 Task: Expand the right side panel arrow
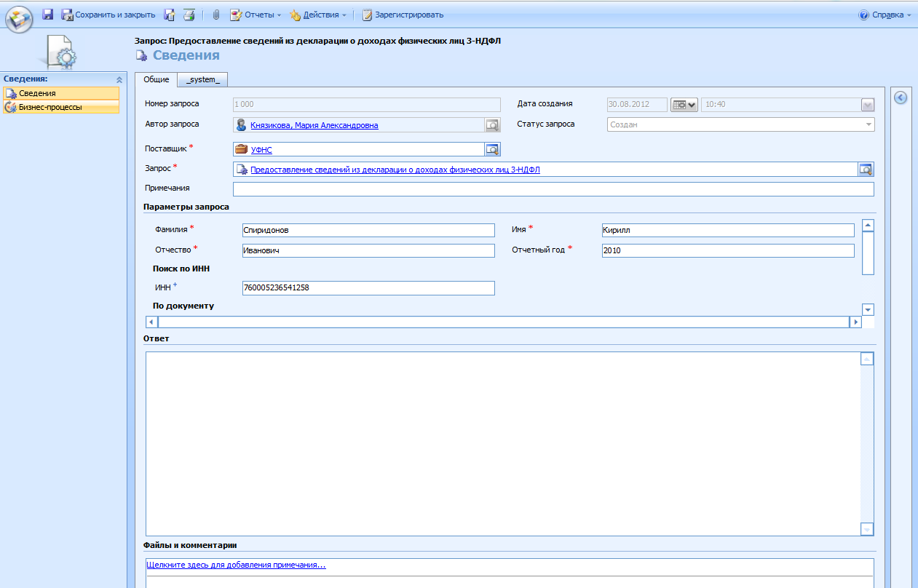[901, 98]
